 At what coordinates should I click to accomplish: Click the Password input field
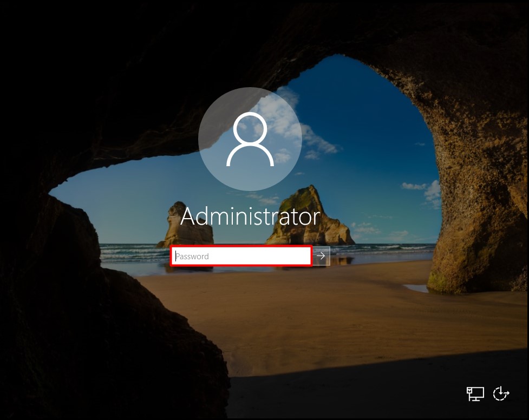[x=241, y=256]
